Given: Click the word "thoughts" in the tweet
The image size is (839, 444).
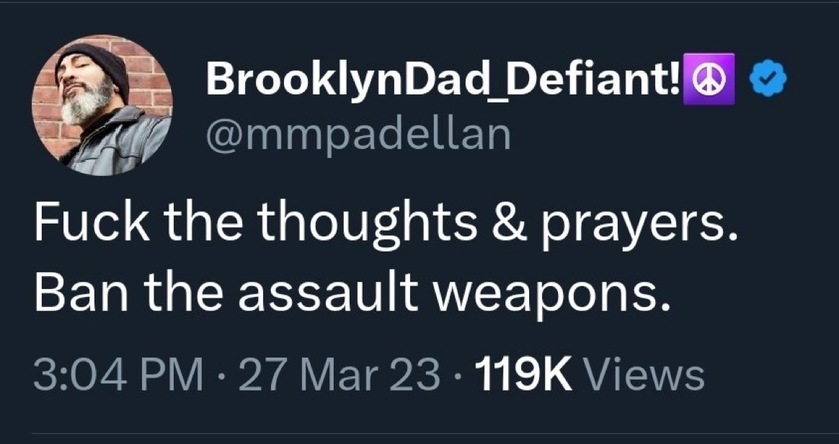Looking at the screenshot, I should pos(369,224).
